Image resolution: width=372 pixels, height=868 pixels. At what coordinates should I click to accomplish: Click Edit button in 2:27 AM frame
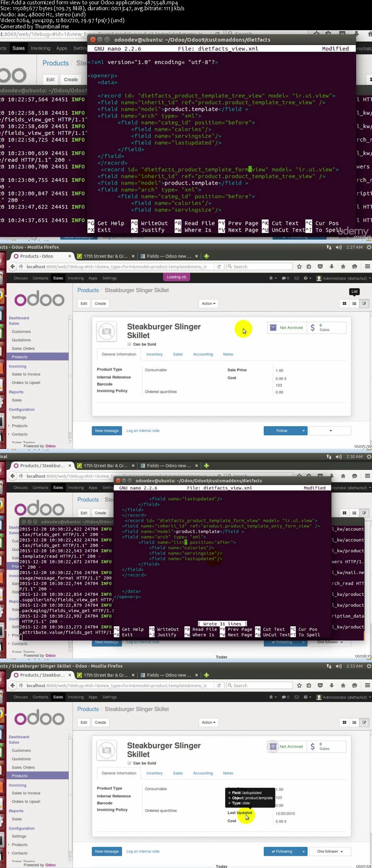84,304
